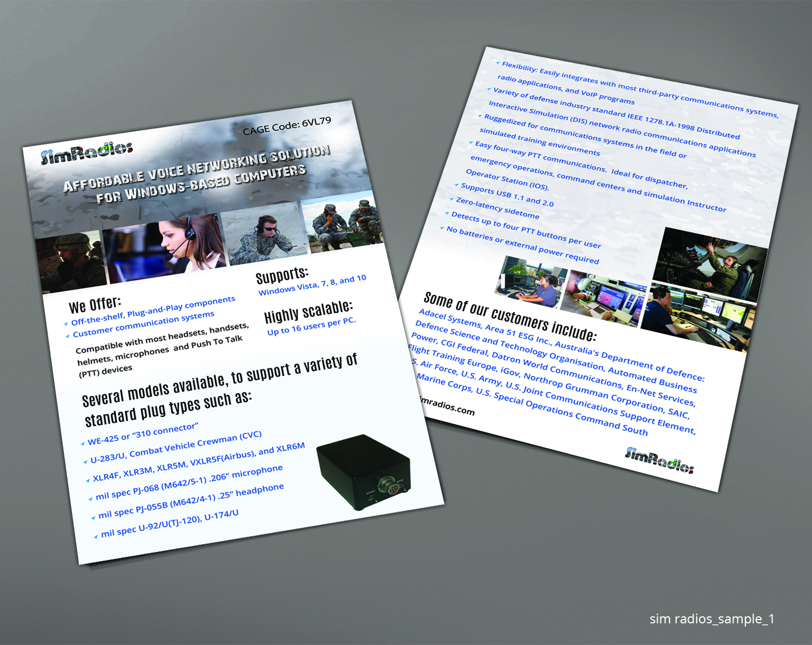Click the 'Highly scalable:' heading

[309, 312]
